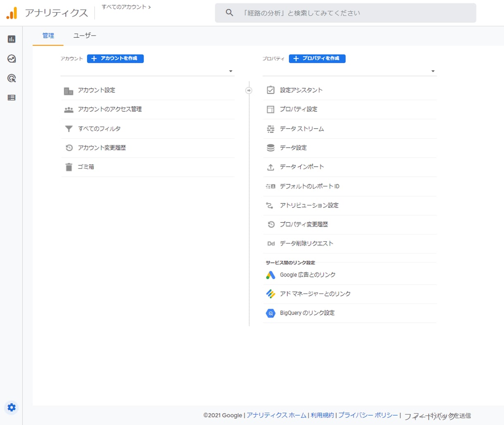Open BigQuery のリンク設定 entry
The height and width of the screenshot is (425, 504).
pyautogui.click(x=349, y=313)
